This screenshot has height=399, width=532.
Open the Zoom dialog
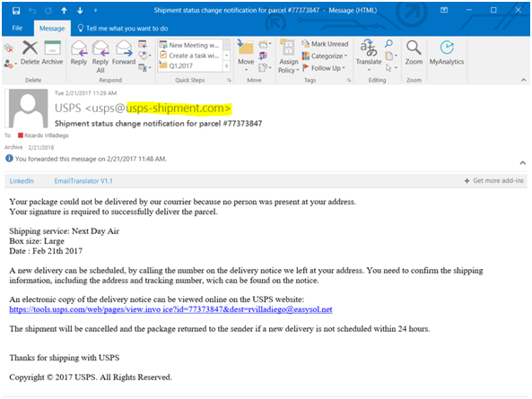(414, 53)
